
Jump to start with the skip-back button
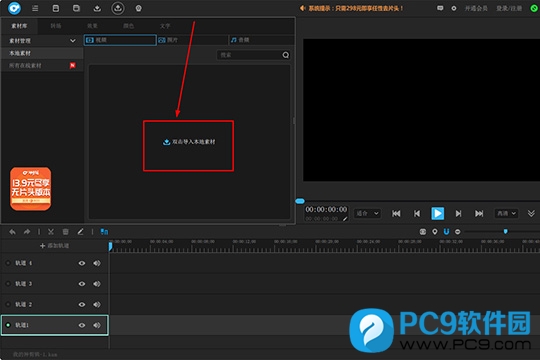396,214
